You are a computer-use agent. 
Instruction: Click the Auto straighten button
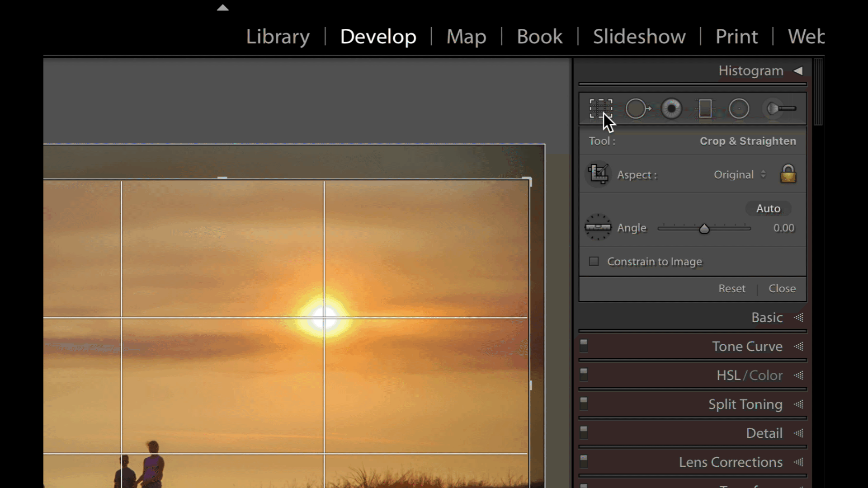[x=768, y=208]
